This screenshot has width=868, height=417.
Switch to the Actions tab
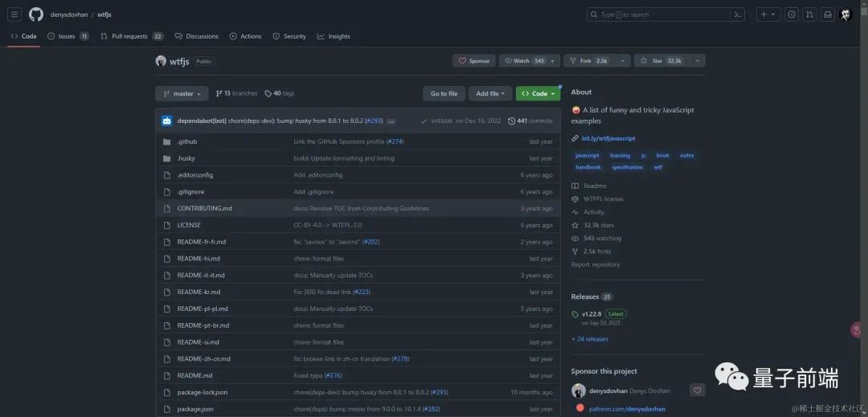point(245,36)
